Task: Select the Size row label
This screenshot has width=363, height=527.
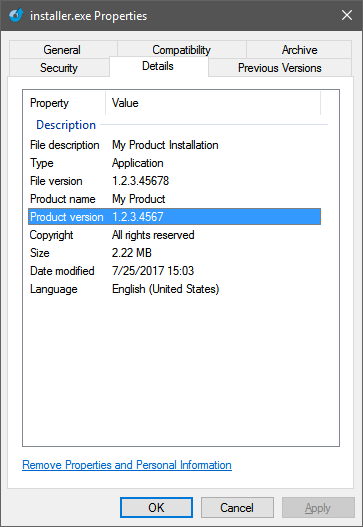Action: tap(40, 253)
